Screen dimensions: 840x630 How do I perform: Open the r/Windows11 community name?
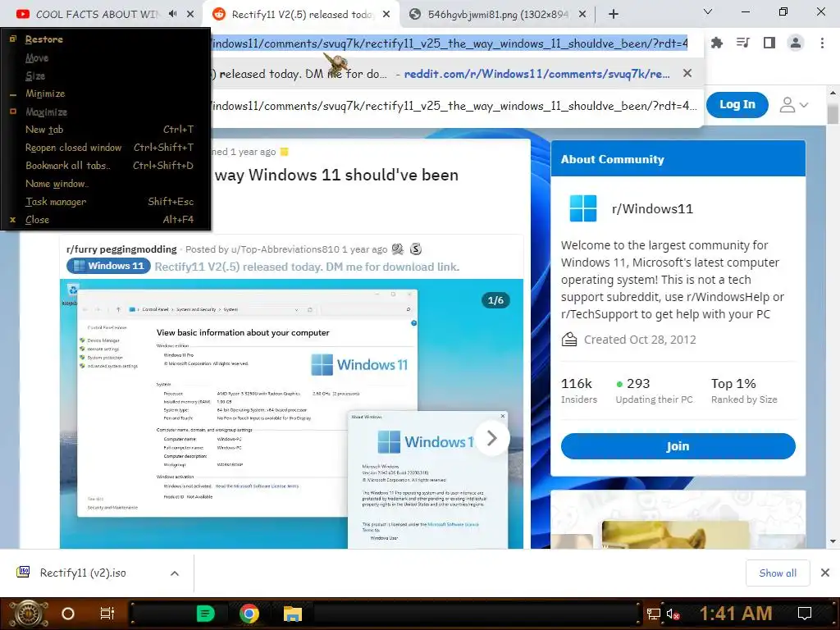click(x=652, y=209)
